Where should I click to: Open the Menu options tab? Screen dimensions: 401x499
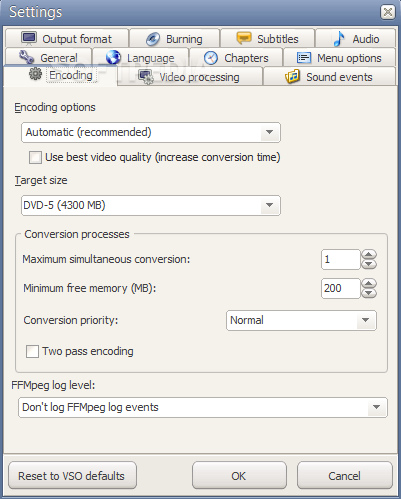[339, 58]
